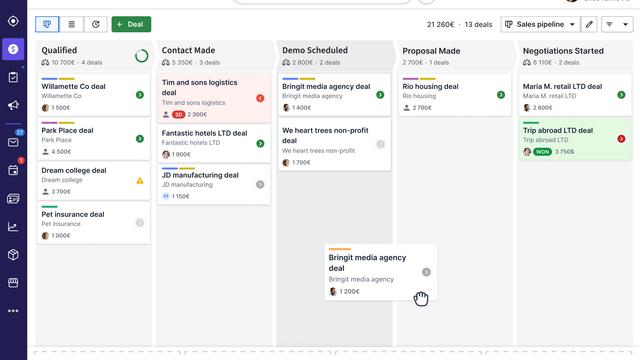Image resolution: width=640 pixels, height=360 pixels.
Task: Click owner avatar on Fantastic hotels deal
Action: coord(166,154)
